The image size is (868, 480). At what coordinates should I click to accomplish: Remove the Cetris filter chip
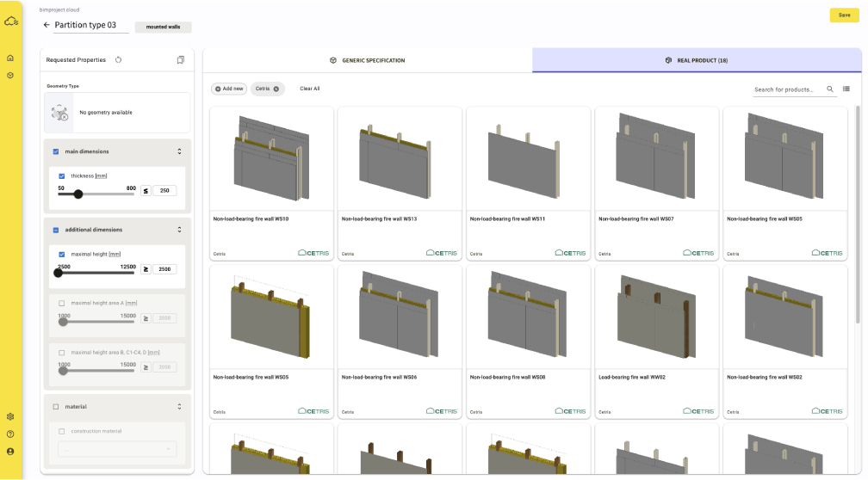(x=276, y=89)
